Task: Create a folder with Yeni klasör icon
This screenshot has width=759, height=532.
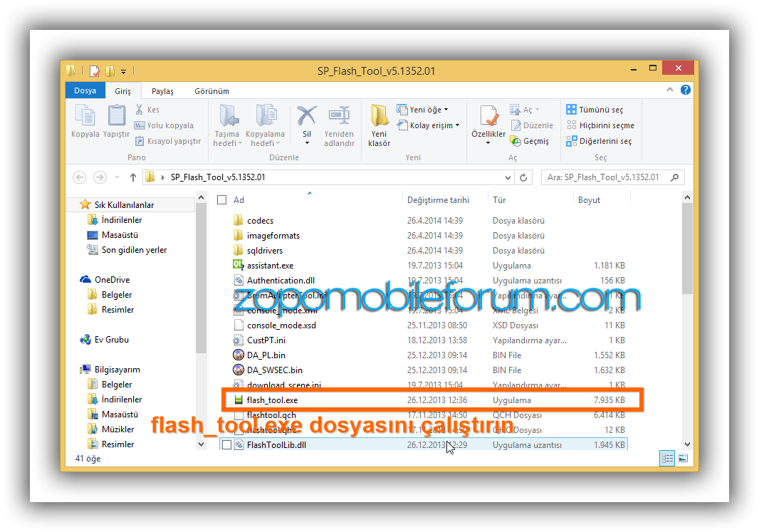Action: (379, 116)
